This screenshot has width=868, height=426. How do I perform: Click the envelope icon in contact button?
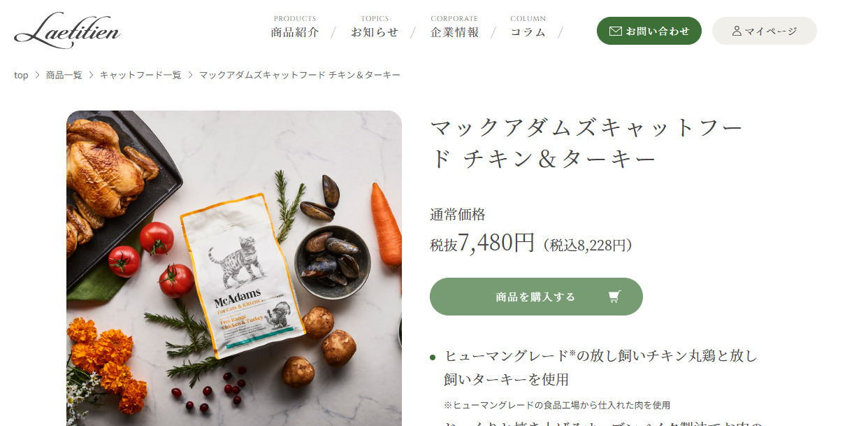click(616, 31)
